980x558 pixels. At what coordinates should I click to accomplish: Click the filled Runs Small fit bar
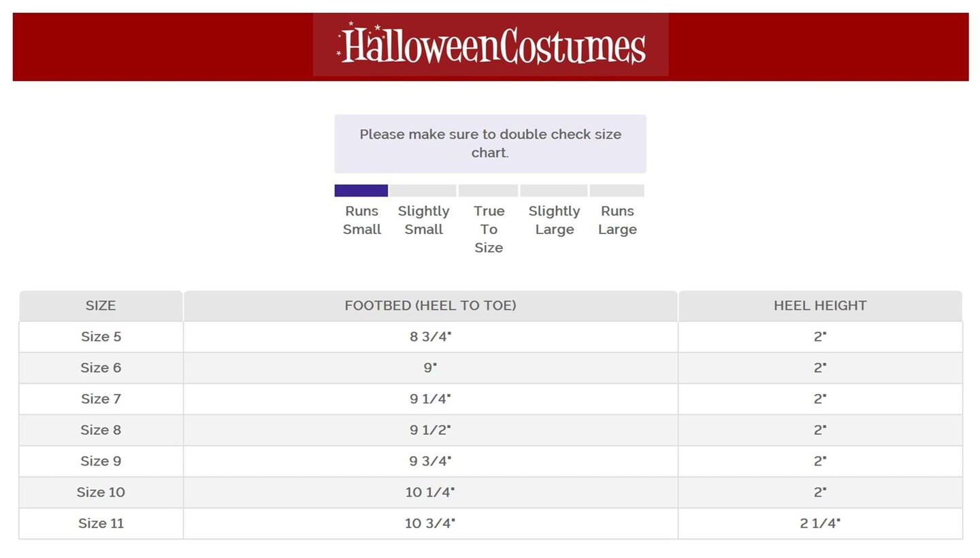(361, 191)
